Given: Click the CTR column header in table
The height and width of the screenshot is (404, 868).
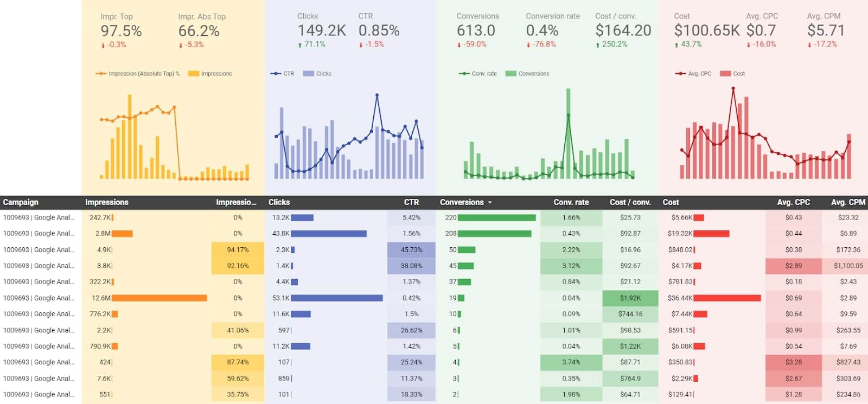Looking at the screenshot, I should (x=411, y=202).
